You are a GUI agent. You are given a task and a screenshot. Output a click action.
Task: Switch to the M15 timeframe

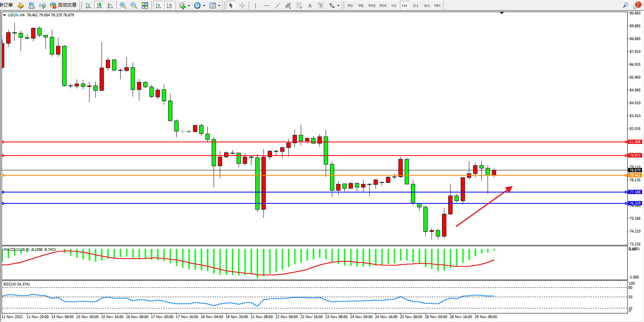(x=372, y=5)
